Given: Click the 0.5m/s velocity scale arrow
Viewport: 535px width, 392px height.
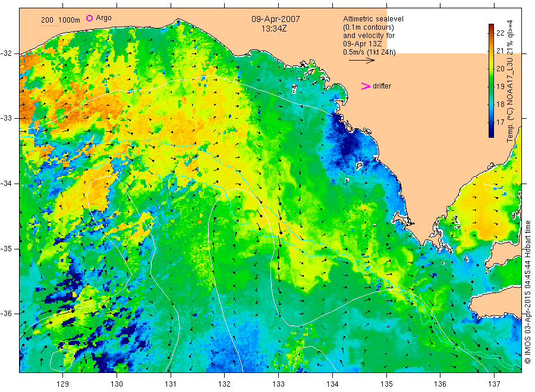Looking at the screenshot, I should (x=361, y=61).
